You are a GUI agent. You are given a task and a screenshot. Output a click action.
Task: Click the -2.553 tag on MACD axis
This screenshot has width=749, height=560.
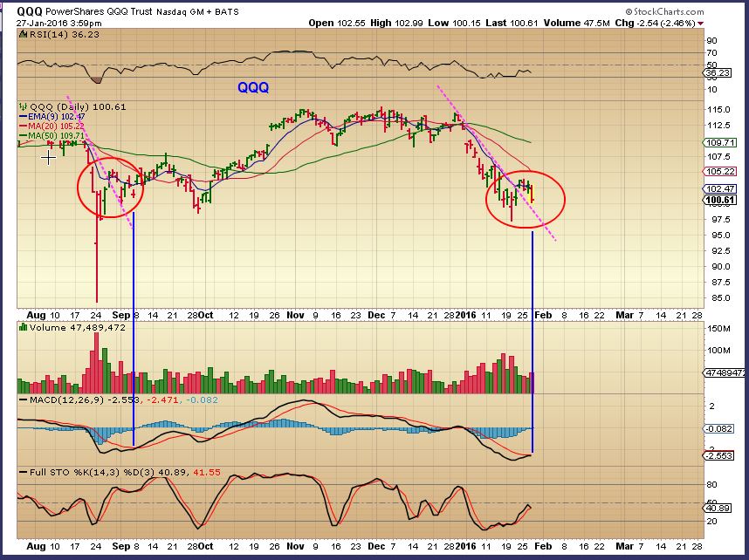click(719, 455)
